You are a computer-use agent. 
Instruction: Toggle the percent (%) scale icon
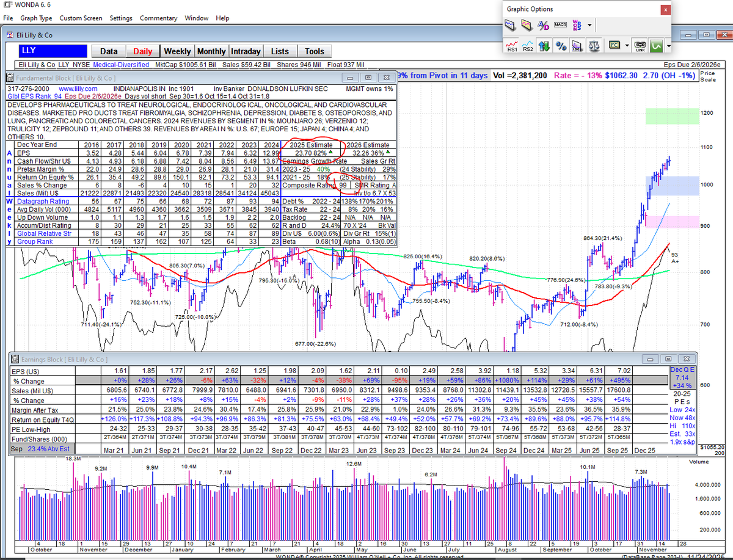point(561,46)
